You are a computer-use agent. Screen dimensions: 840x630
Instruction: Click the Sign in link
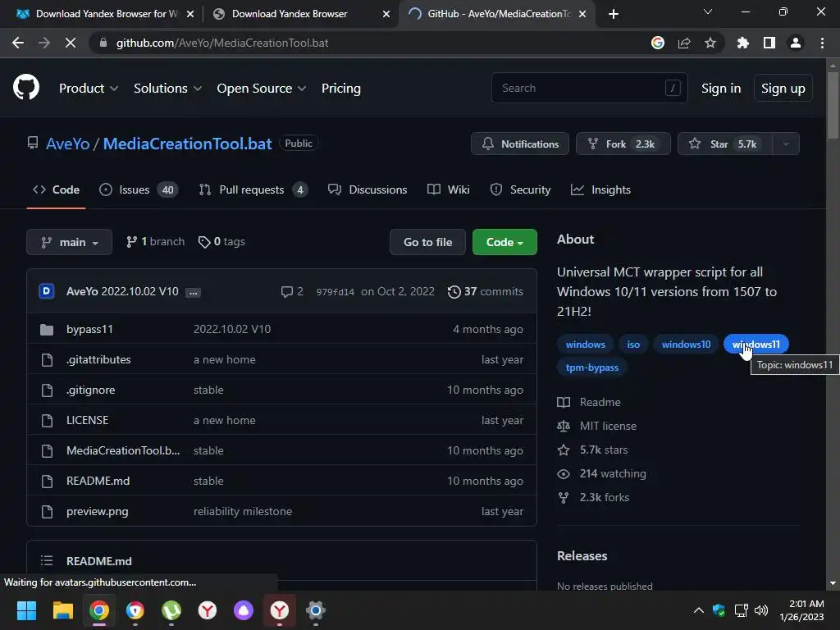(721, 89)
